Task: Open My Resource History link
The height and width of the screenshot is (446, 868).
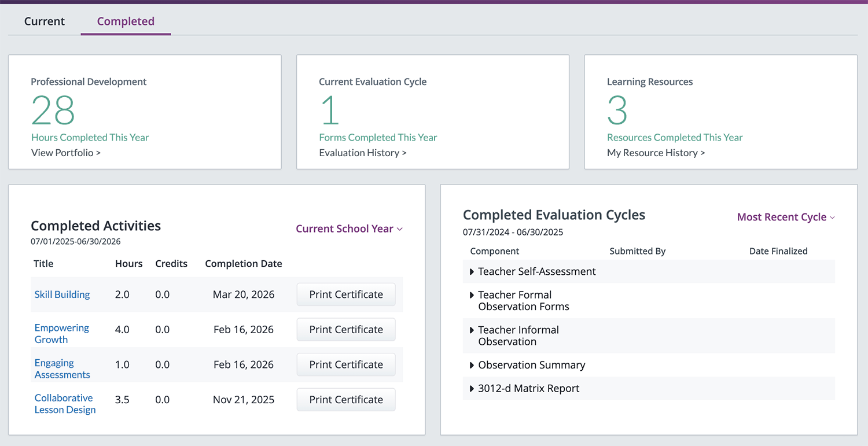Action: (x=656, y=153)
